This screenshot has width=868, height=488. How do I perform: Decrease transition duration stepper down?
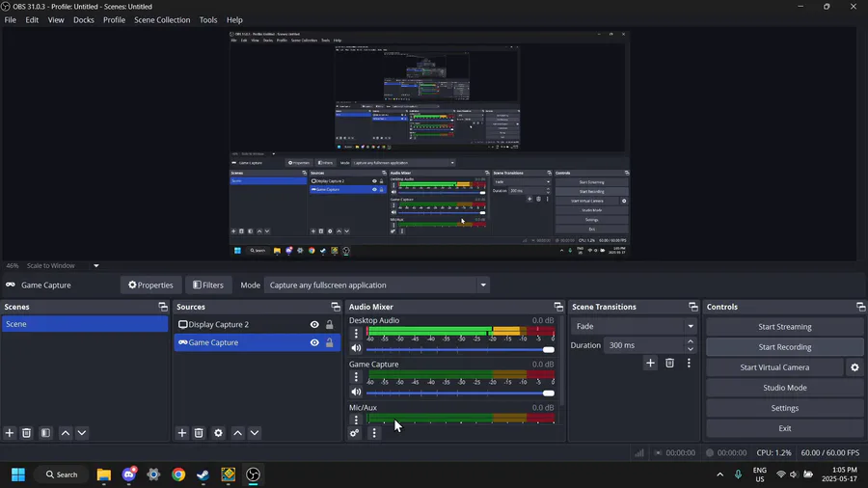[691, 349]
